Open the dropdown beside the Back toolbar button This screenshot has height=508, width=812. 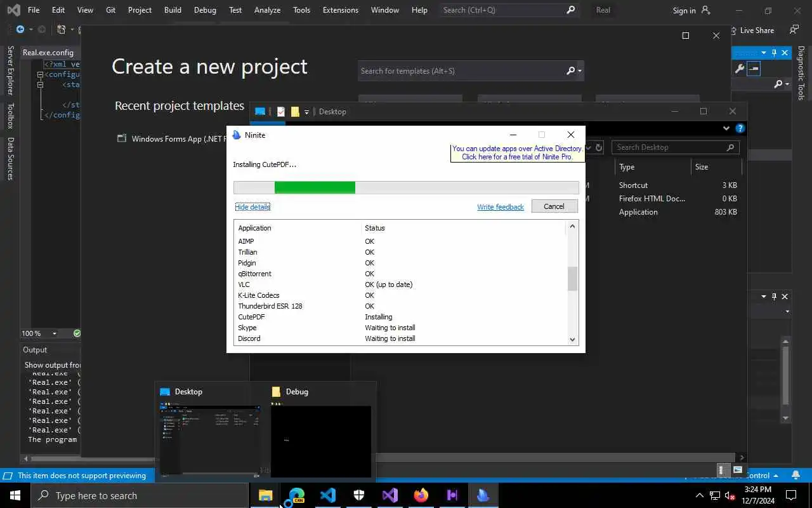(30, 30)
